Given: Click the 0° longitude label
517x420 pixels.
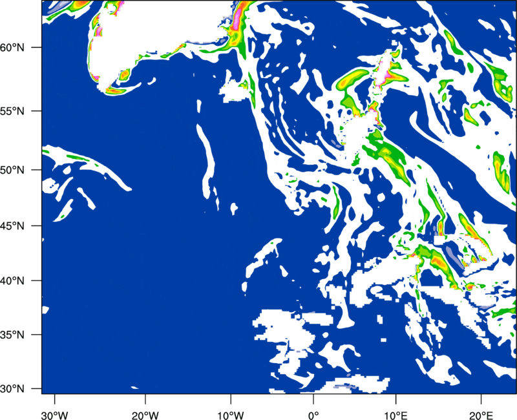Looking at the screenshot, I should [x=313, y=415].
